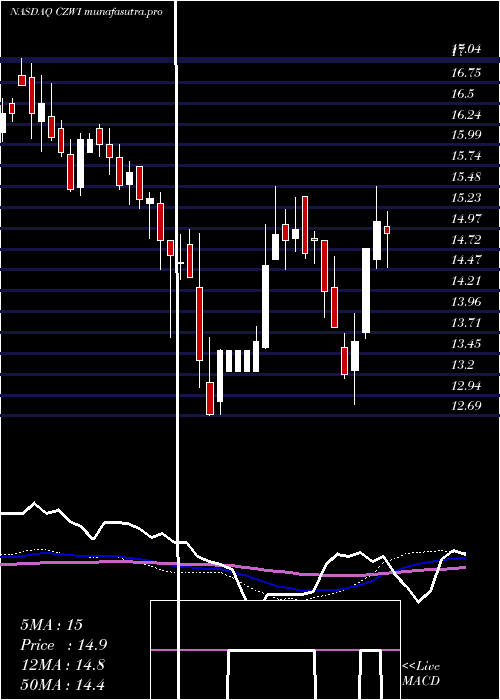This screenshot has width=500, height=700.
Task: Click the 14.21 price axis label
Action: [466, 281]
